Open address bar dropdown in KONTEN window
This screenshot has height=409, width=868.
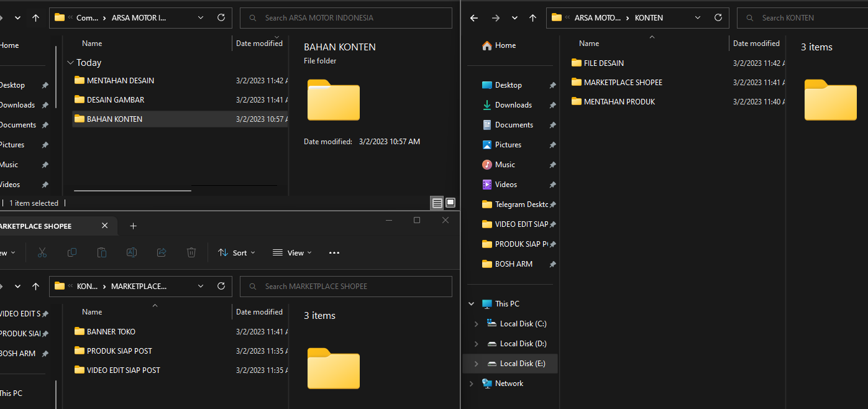pyautogui.click(x=698, y=18)
